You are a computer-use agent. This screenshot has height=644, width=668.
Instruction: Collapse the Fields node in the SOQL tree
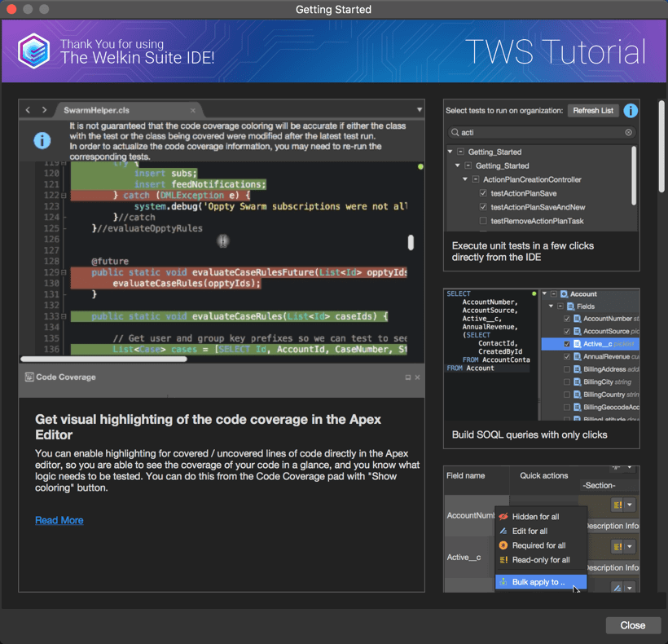tap(552, 306)
